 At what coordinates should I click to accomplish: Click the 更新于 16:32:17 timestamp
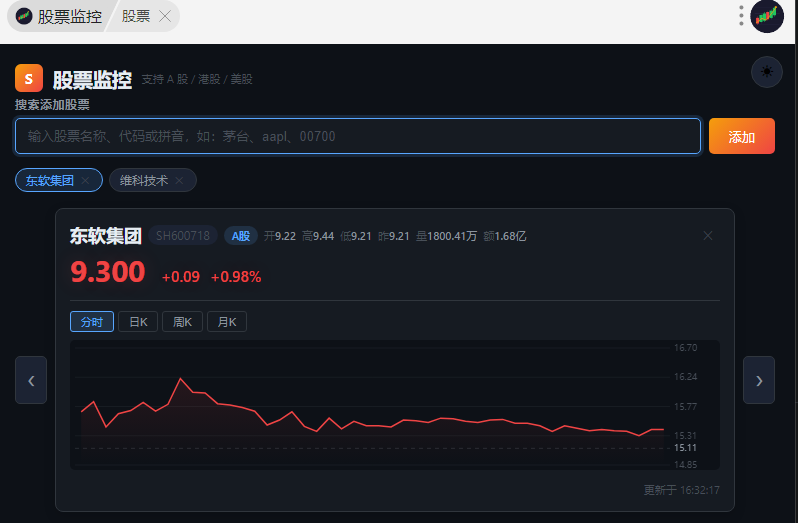(x=681, y=490)
